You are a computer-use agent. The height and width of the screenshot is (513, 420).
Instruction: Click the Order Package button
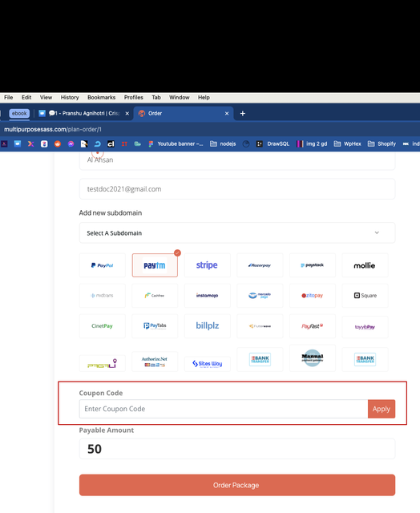[x=237, y=485]
